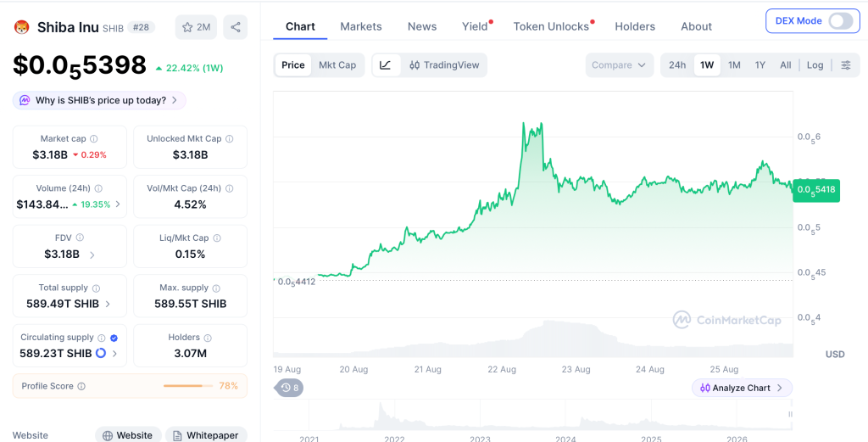
Task: Click the 0.15% Liq/Mkt Cap value
Action: pos(191,255)
